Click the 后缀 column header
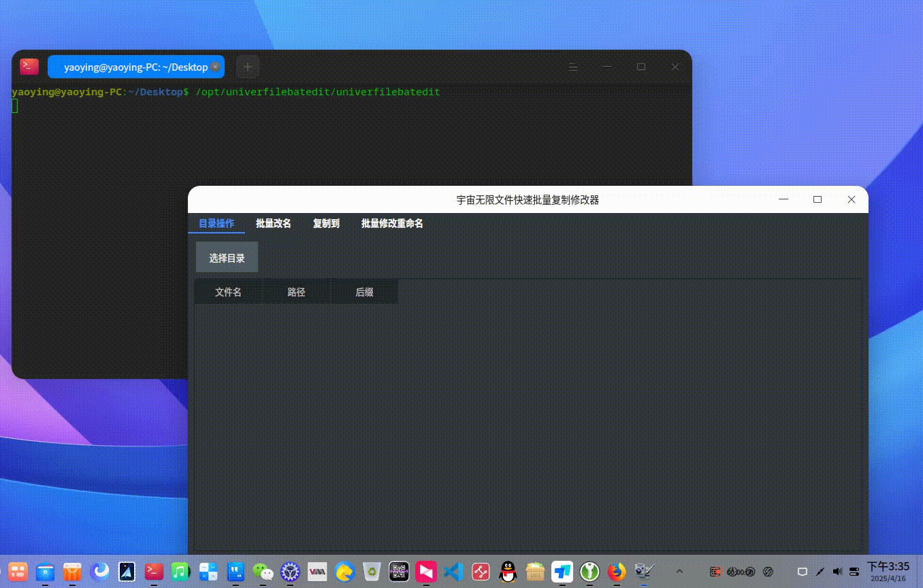The width and height of the screenshot is (923, 588). [x=364, y=292]
